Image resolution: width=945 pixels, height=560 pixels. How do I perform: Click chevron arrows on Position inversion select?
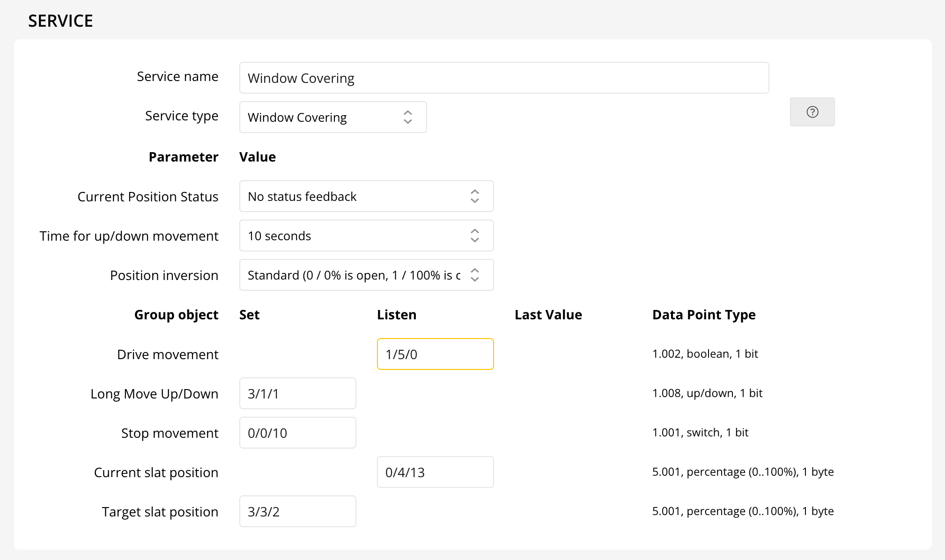475,275
